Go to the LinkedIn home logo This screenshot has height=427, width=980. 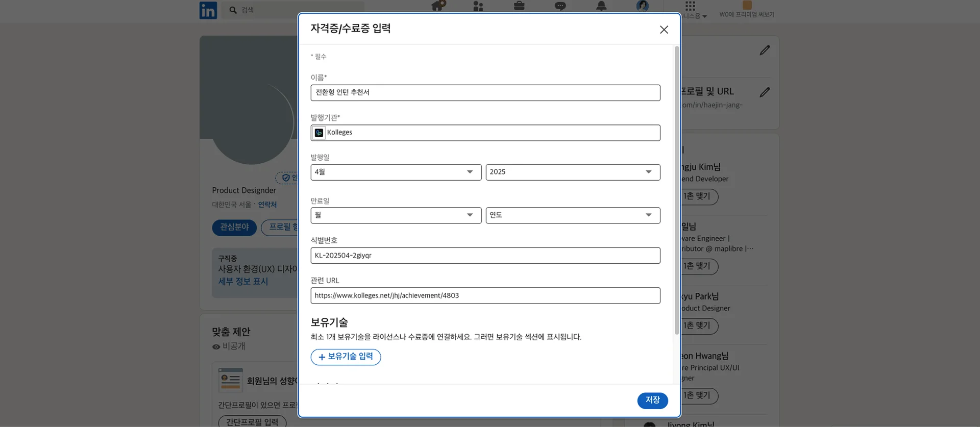point(208,10)
